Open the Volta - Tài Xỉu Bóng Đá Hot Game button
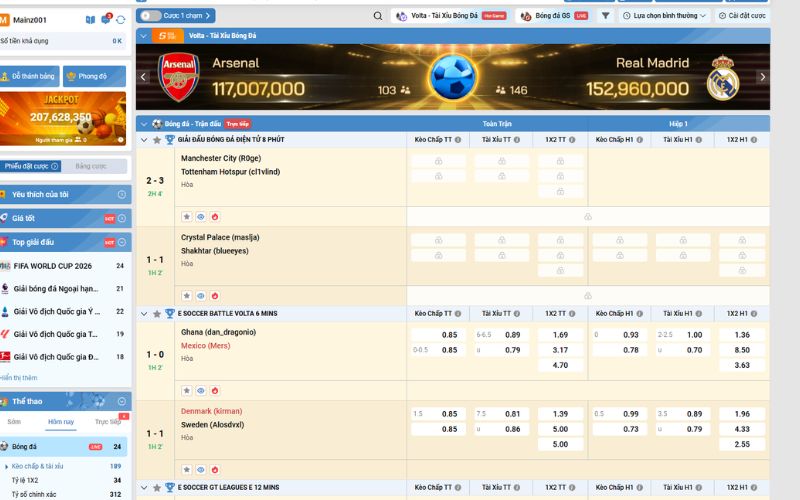Screen dimensions: 800x500 (x=451, y=16)
